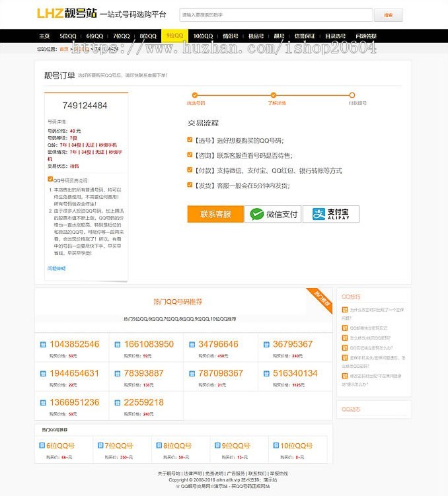Image resolution: width=448 pixels, height=496 pixels.
Task: Click the 了解详情 progress step marker
Action: click(x=274, y=95)
